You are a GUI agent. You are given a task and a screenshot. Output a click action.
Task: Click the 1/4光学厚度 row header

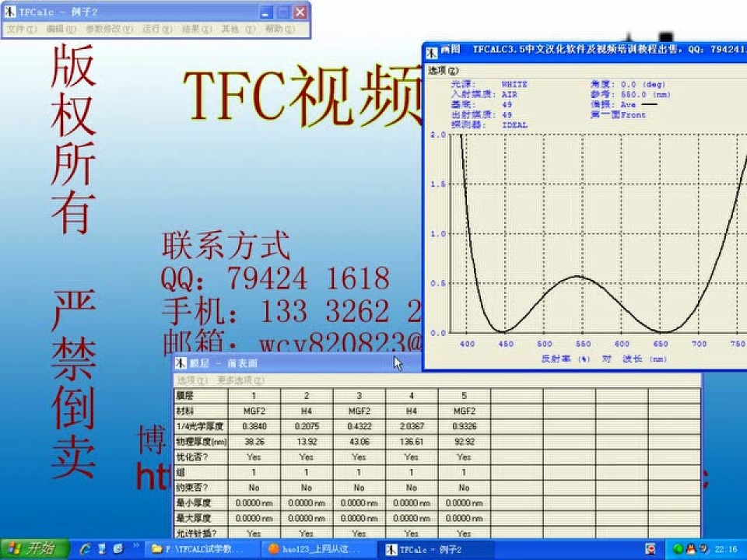pos(201,426)
